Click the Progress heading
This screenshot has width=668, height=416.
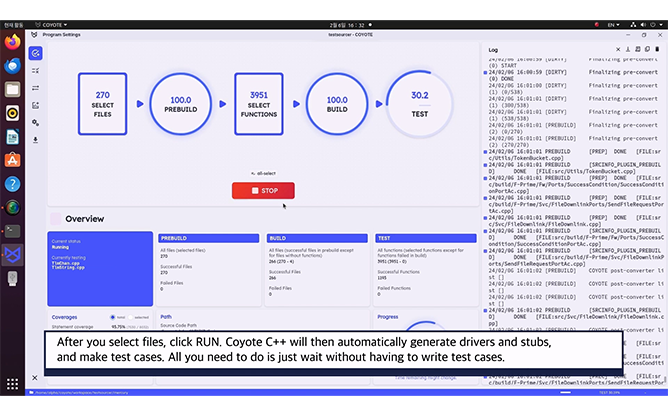388,317
